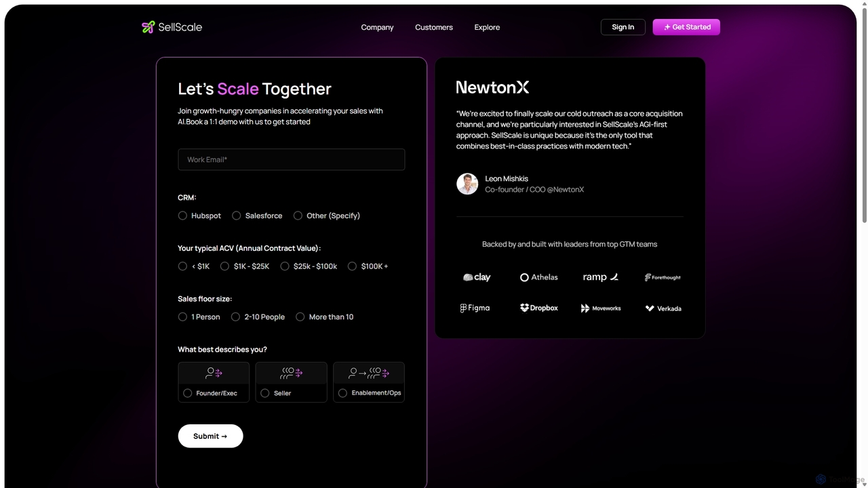Click the Sign In button
This screenshot has height=488, width=868.
tap(623, 27)
